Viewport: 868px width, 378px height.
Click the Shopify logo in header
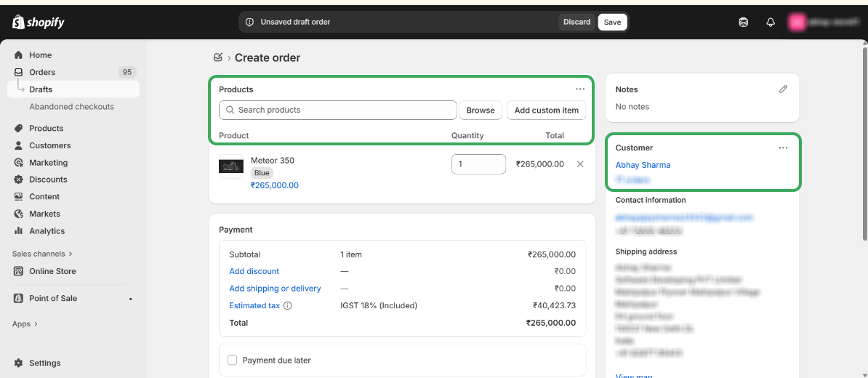coord(39,23)
